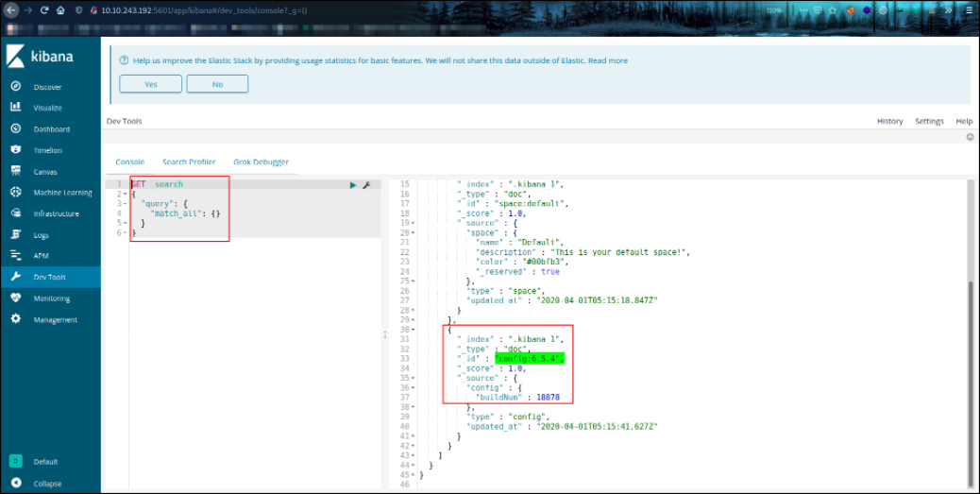Open the Dashboard gauge icon
The width and height of the screenshot is (980, 494).
[x=16, y=128]
